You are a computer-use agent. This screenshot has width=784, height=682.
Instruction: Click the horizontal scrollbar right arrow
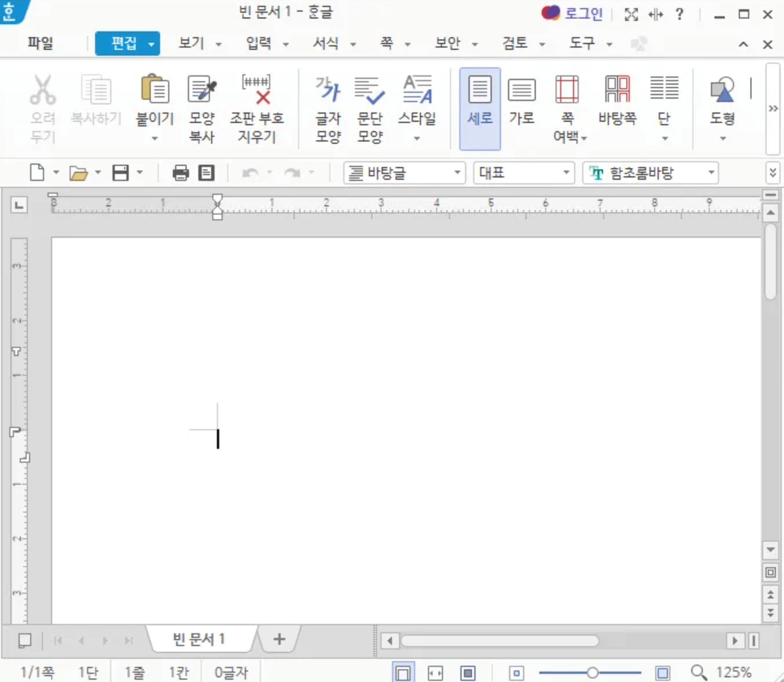(x=735, y=640)
